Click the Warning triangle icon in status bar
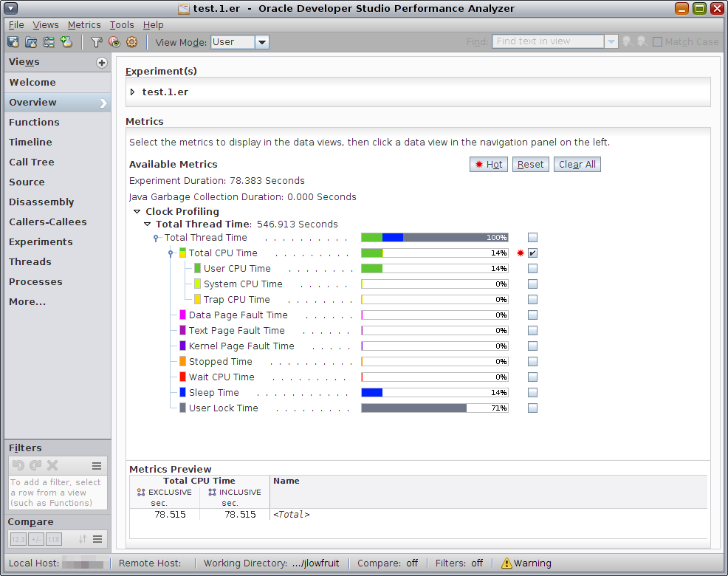This screenshot has height=576, width=728. click(506, 563)
